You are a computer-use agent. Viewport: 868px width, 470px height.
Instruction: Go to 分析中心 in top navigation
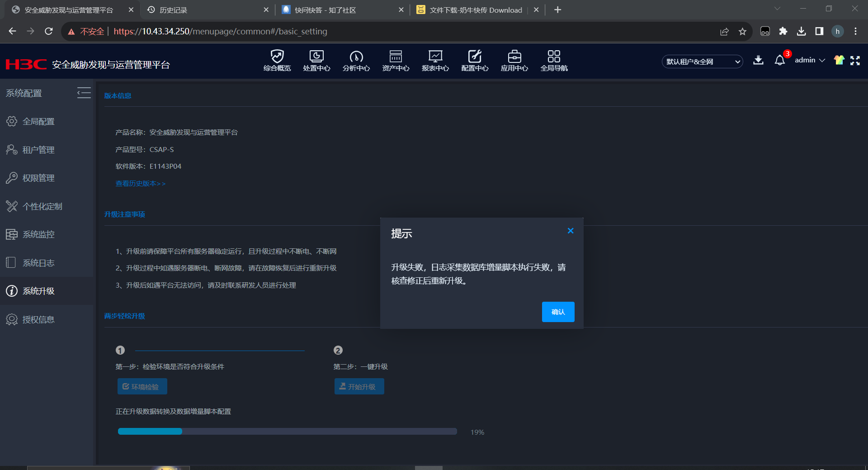point(356,57)
